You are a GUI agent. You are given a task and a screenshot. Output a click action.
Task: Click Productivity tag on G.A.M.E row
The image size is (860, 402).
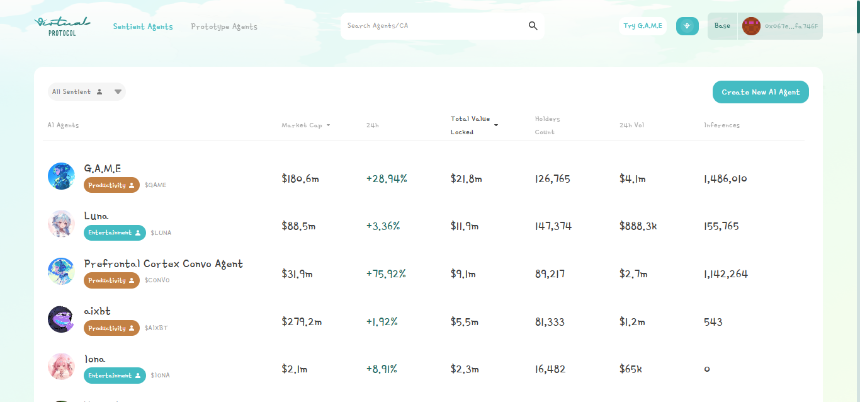pos(111,185)
